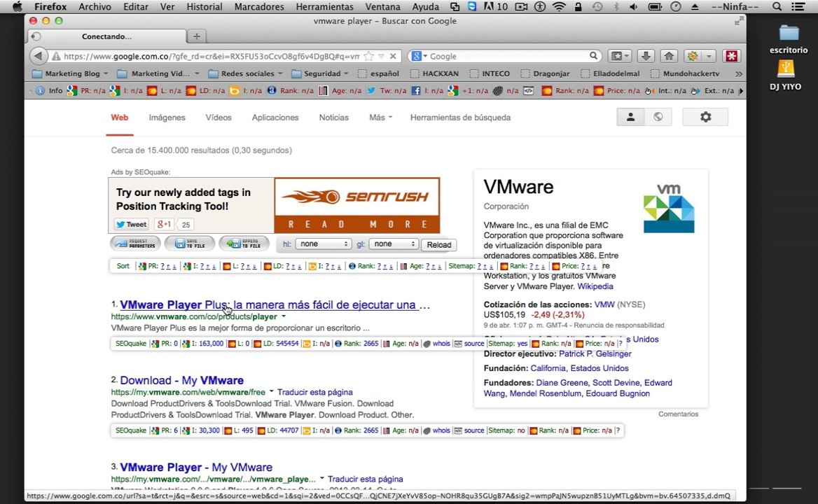This screenshot has width=818, height=504.
Task: Click the SEOquake gear icon in the toolbar
Action: [693, 56]
